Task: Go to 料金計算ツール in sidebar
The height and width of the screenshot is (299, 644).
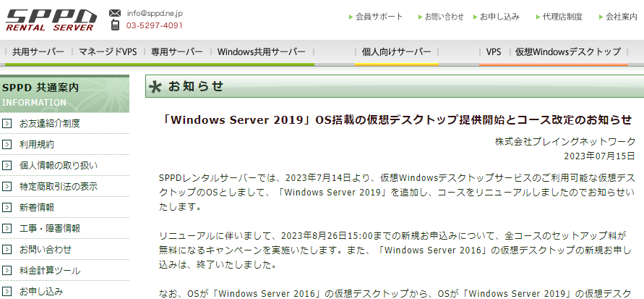Action: (x=50, y=271)
